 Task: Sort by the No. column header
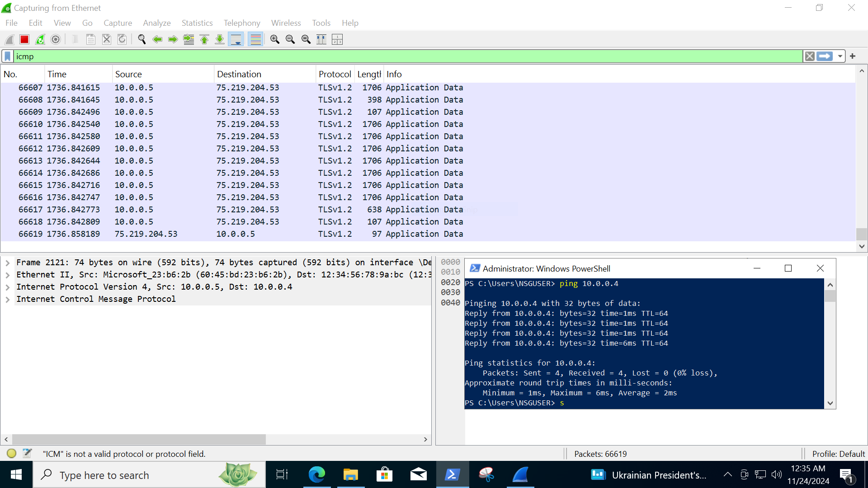point(22,74)
